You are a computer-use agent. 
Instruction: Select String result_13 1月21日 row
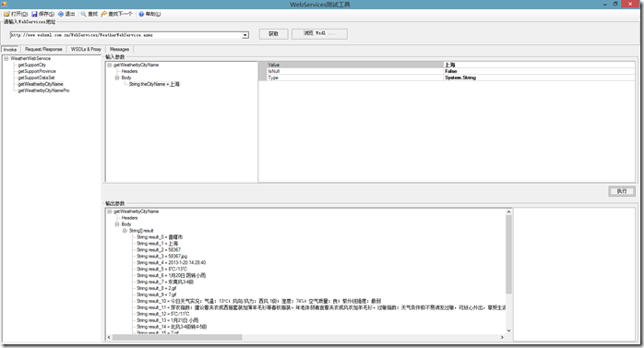coord(168,320)
